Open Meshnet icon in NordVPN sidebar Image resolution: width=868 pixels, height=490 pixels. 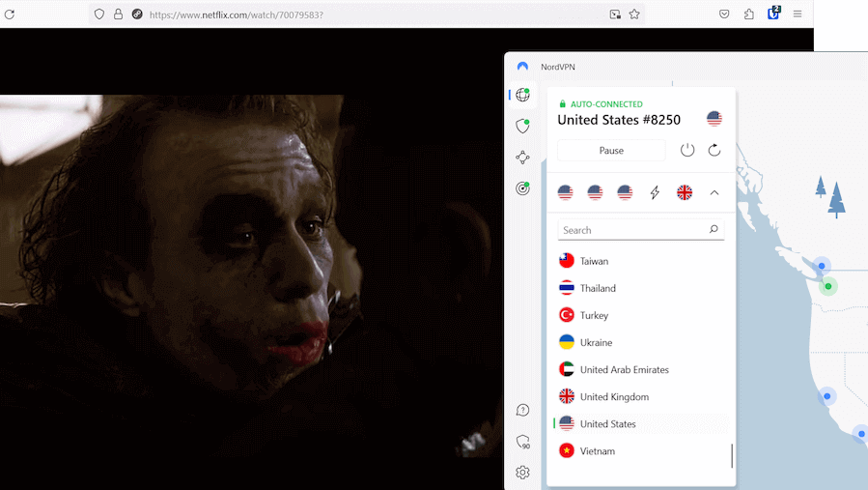(522, 158)
